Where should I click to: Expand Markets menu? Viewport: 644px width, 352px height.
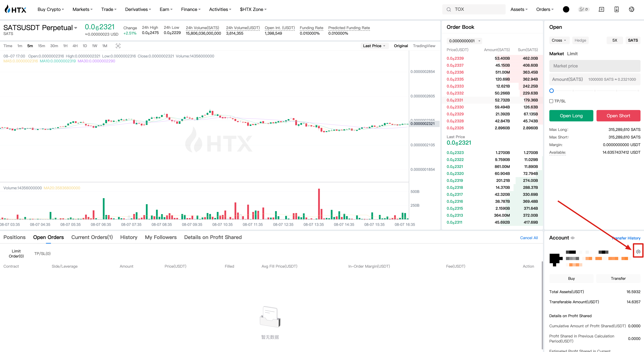point(82,9)
